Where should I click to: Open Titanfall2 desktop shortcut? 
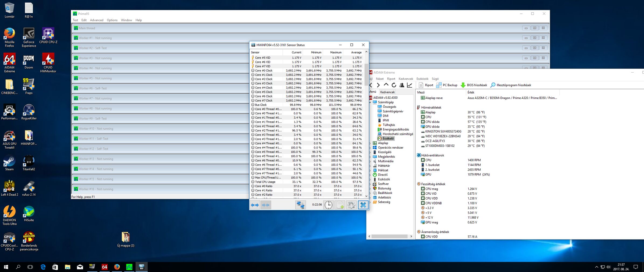tap(29, 163)
